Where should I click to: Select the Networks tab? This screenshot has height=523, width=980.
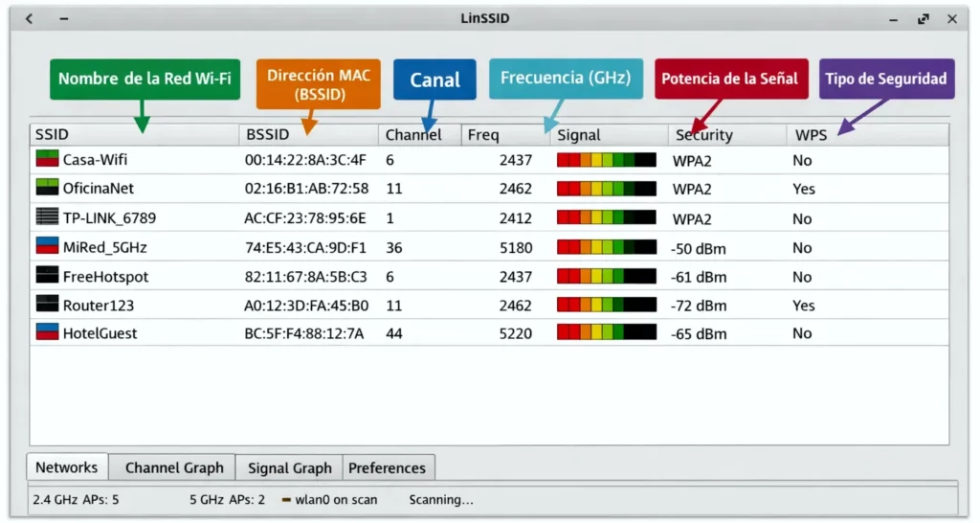tap(66, 467)
